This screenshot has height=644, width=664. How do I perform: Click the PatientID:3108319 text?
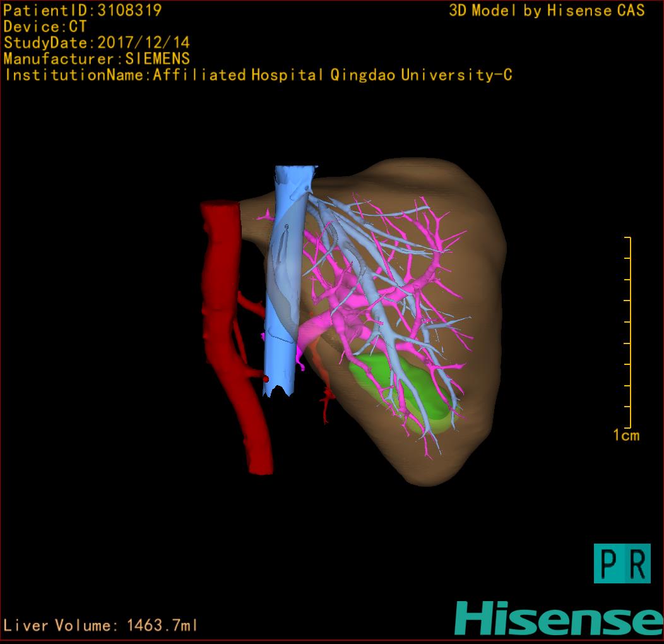[83, 10]
